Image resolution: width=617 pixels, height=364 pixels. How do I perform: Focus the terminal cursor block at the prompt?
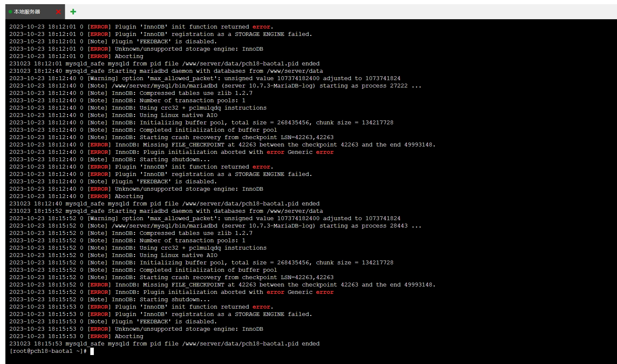click(x=92, y=351)
